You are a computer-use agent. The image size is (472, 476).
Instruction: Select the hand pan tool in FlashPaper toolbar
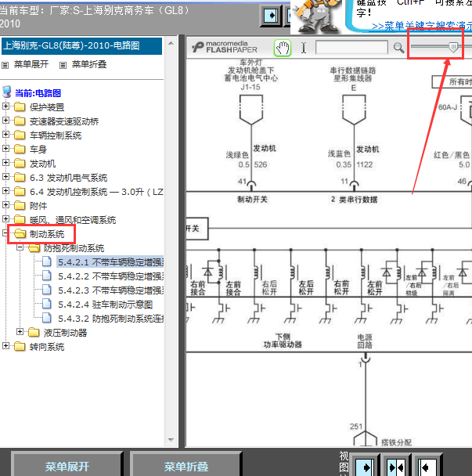tap(283, 48)
